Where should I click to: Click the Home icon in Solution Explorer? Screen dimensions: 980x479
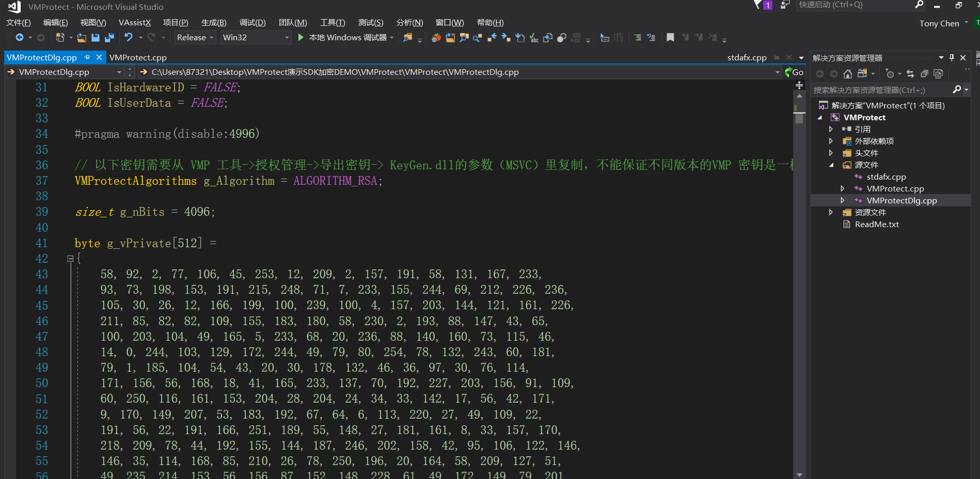[847, 73]
